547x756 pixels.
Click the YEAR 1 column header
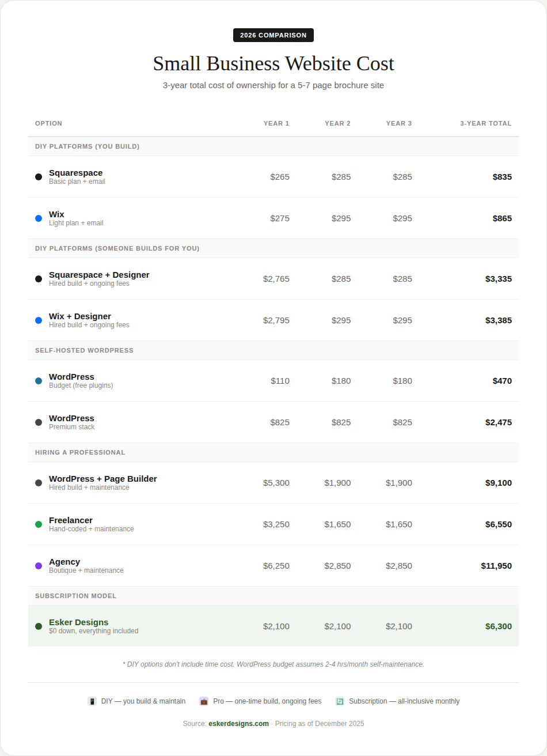[276, 123]
